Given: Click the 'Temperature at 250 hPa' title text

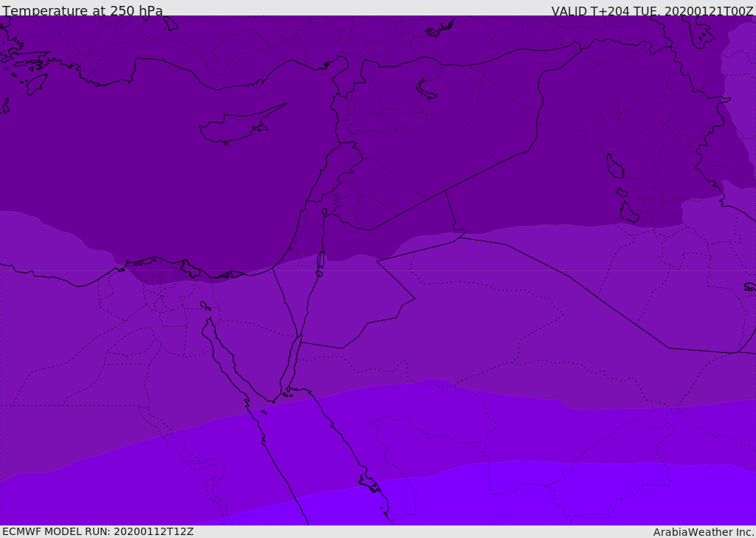Looking at the screenshot, I should click(x=83, y=10).
